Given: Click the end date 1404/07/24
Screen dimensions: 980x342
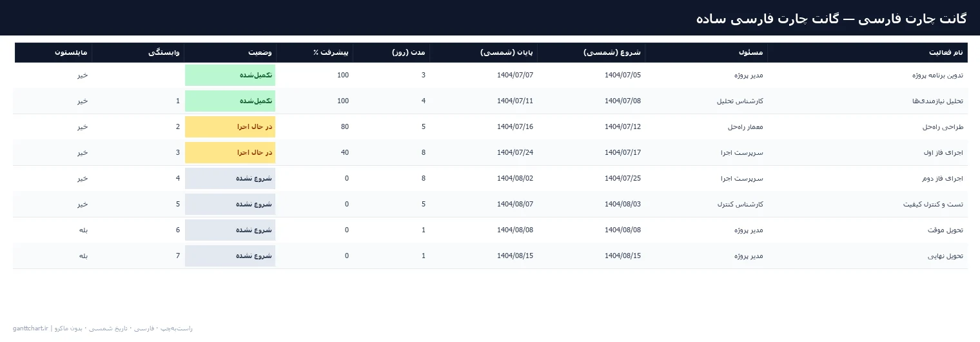Looking at the screenshot, I should click(515, 153).
